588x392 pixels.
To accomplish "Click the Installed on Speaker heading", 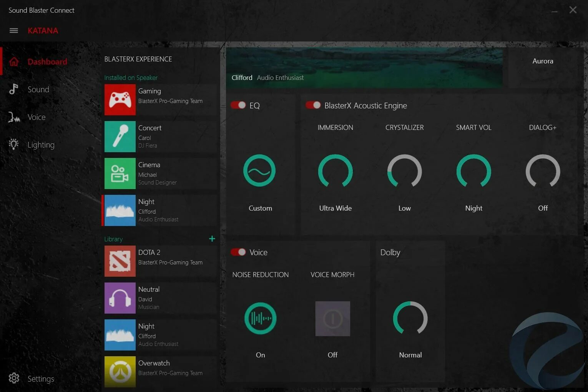I will click(131, 78).
